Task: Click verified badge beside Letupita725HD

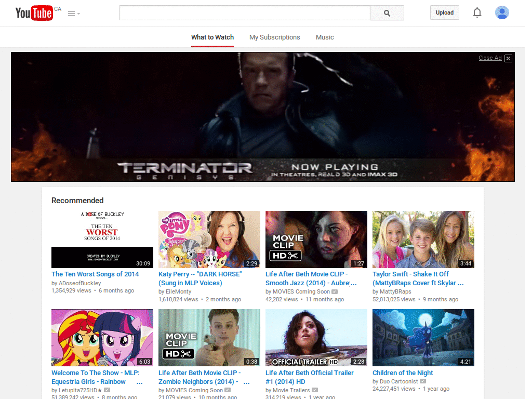Action: click(x=107, y=390)
